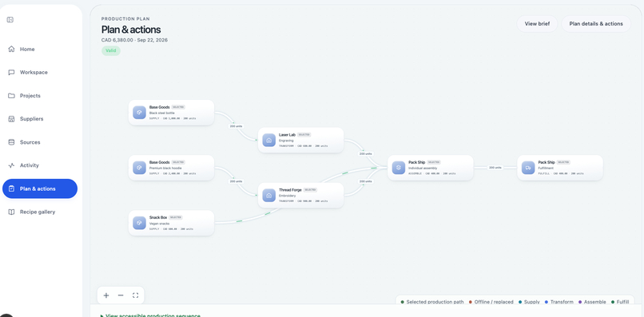Zoom out with the minus control

coord(121,295)
